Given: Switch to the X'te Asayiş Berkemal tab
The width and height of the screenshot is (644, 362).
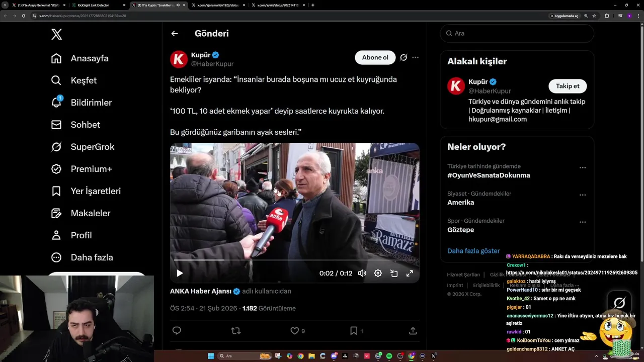Looking at the screenshot, I should (39, 5).
